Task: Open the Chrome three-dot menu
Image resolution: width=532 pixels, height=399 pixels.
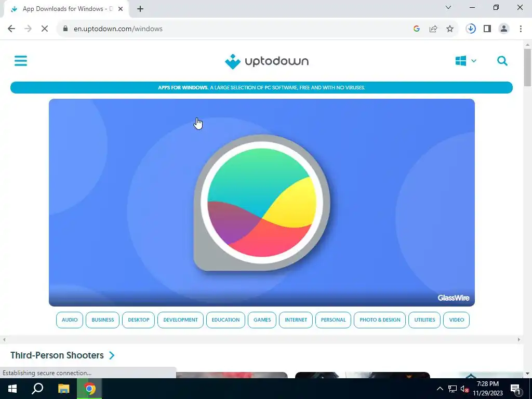Action: 521,29
